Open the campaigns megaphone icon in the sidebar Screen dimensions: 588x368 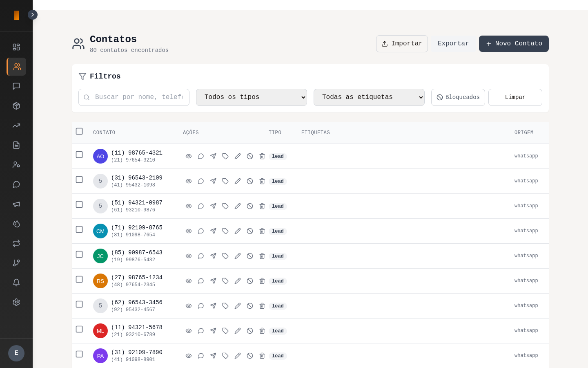pos(16,204)
